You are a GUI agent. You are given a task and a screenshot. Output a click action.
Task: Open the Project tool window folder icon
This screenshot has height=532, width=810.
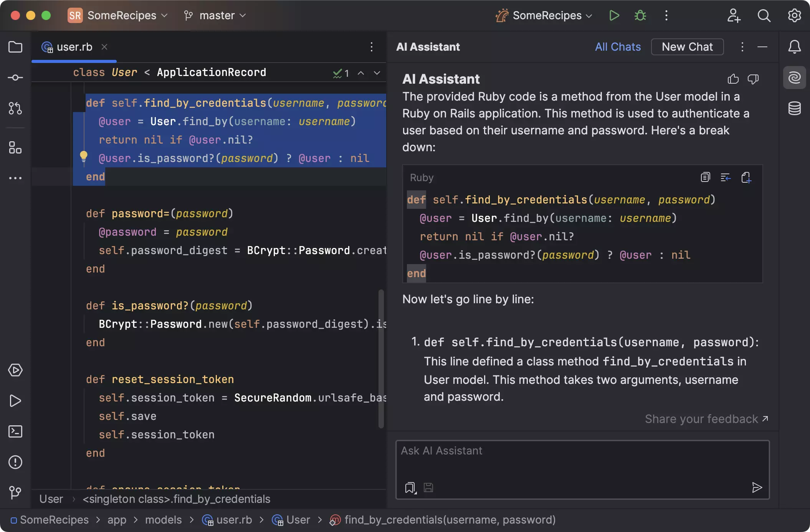[15, 47]
